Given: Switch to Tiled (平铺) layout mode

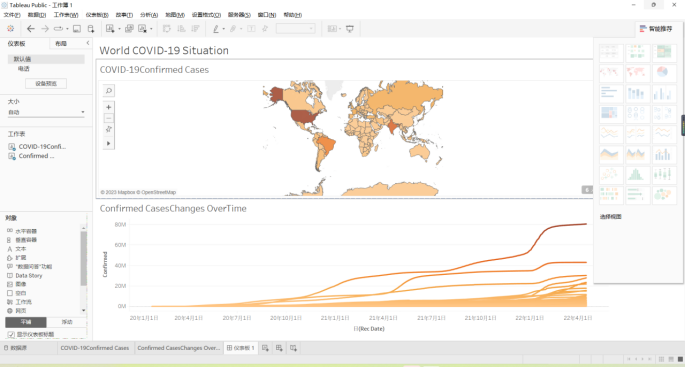Looking at the screenshot, I should pos(26,322).
